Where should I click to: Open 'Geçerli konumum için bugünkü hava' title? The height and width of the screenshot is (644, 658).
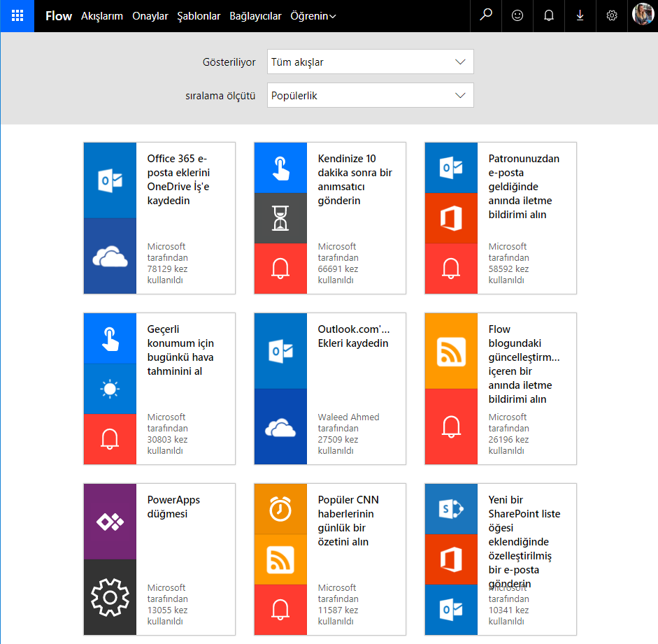[x=180, y=350]
